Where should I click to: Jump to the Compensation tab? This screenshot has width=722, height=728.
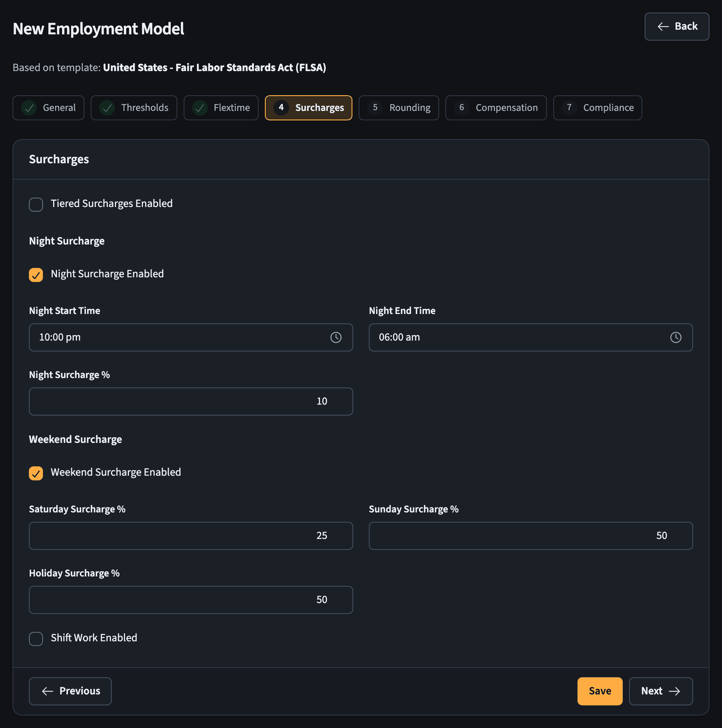click(x=496, y=108)
